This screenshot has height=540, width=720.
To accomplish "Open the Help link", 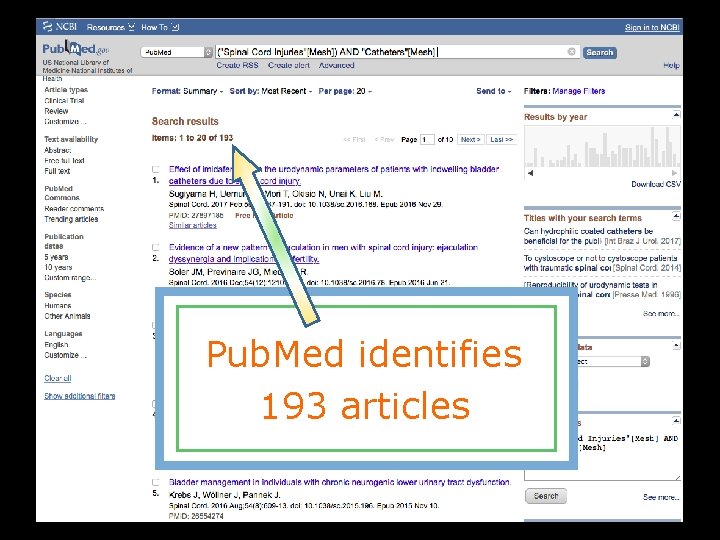I will tap(671, 65).
